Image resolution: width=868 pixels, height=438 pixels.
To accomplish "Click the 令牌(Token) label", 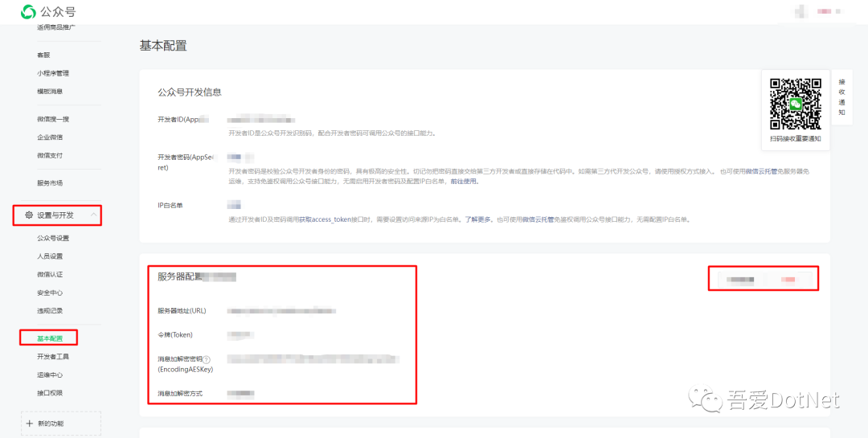I will (175, 334).
